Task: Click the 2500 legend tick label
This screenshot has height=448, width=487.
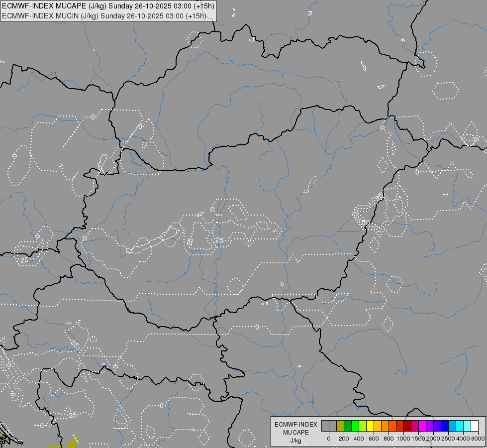Action: pyautogui.click(x=448, y=439)
